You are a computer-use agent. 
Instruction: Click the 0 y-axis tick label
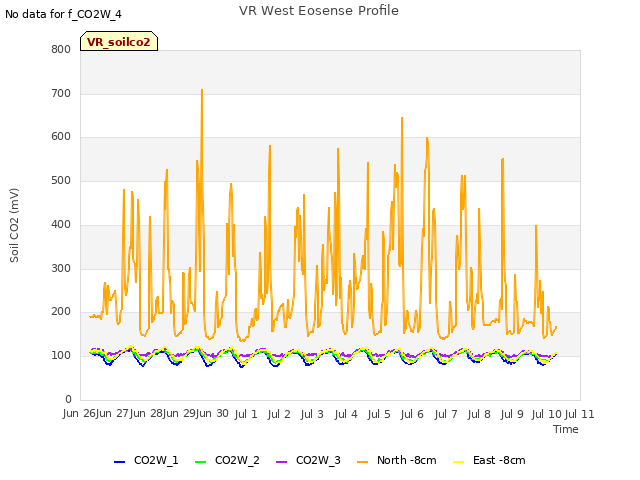(68, 399)
